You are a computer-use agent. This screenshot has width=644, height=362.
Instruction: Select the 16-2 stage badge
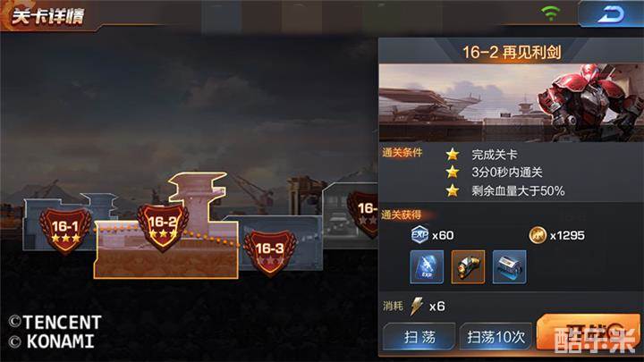click(x=163, y=226)
